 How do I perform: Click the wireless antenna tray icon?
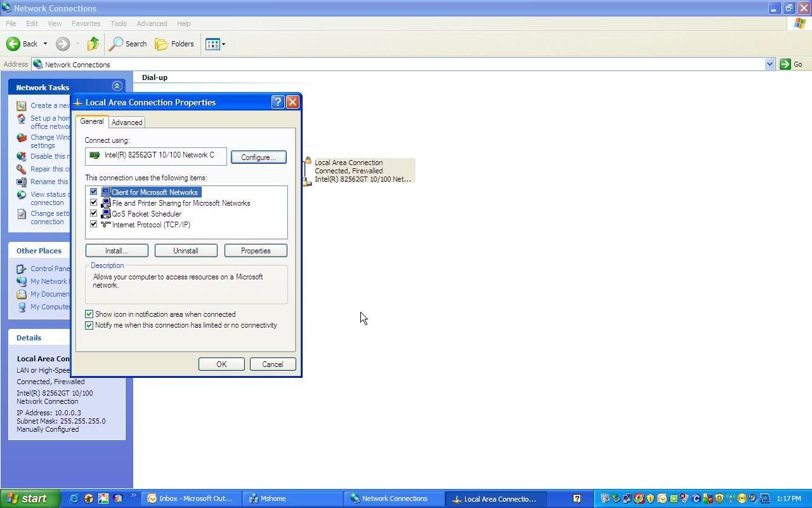[x=731, y=498]
